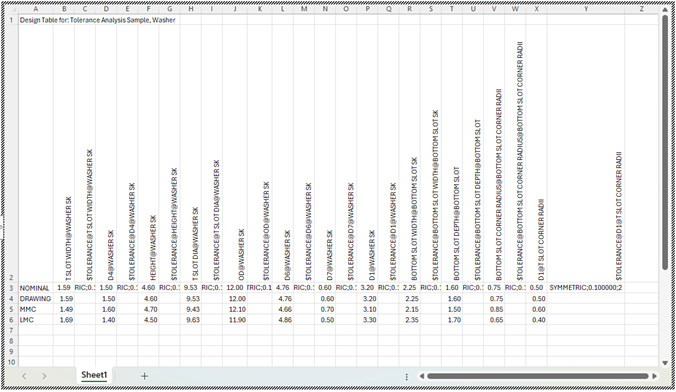This screenshot has width=676, height=392.
Task: Click the scrollbar's right arrow
Action: [654, 376]
